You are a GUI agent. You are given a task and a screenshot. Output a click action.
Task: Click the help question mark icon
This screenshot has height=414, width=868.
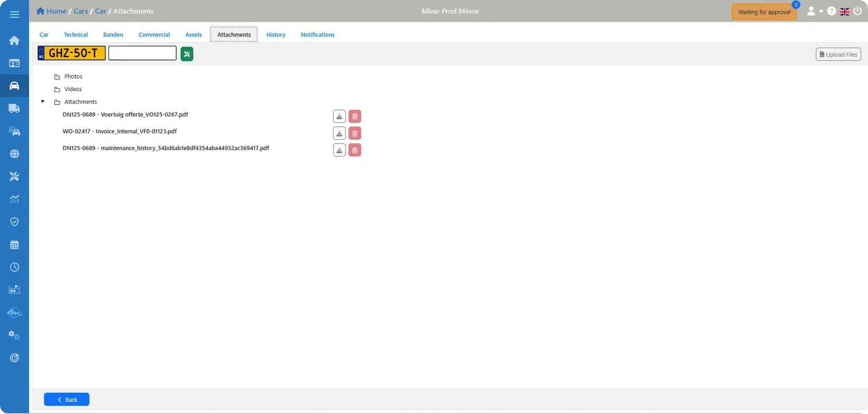click(832, 11)
